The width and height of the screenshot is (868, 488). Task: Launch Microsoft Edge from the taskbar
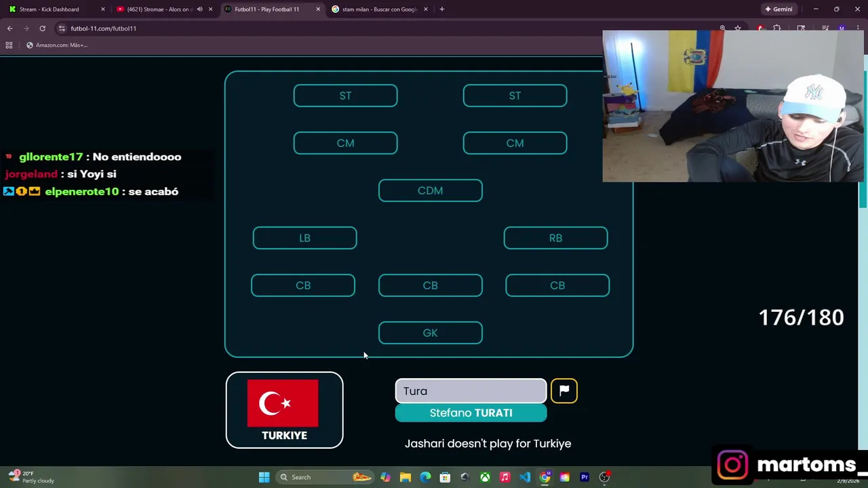(x=425, y=477)
